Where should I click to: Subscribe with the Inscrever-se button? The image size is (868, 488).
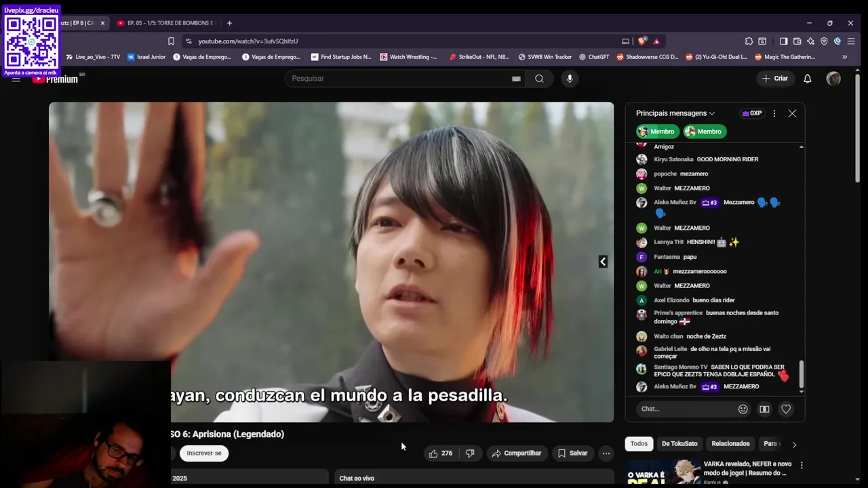[x=204, y=453]
